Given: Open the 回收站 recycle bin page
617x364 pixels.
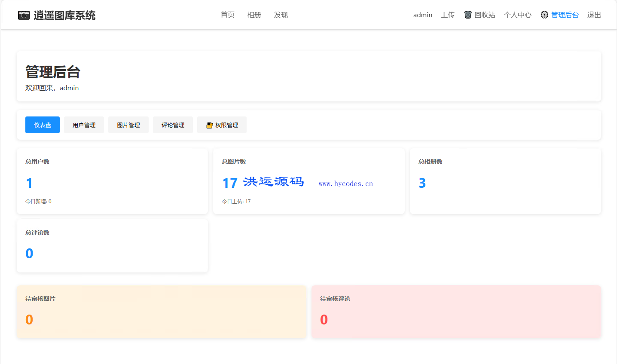Looking at the screenshot, I should pos(484,15).
